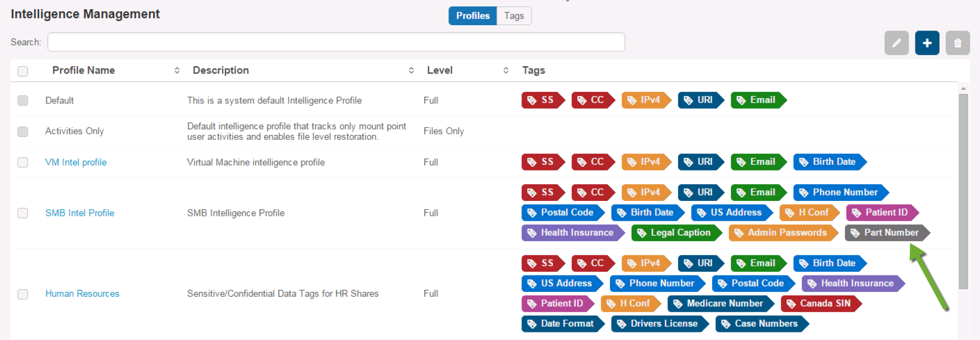The image size is (980, 340).
Task: Click US Address tag in Human Resources row
Action: click(x=561, y=284)
